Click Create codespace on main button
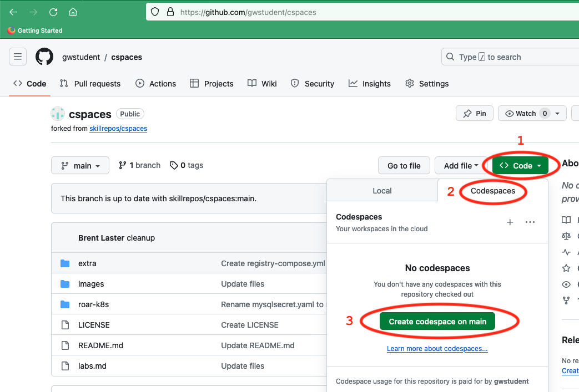Image resolution: width=579 pixels, height=392 pixels. pyautogui.click(x=437, y=322)
